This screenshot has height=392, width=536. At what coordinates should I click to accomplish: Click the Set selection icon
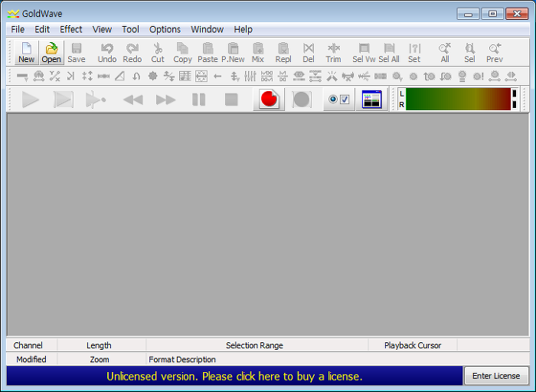pyautogui.click(x=414, y=53)
